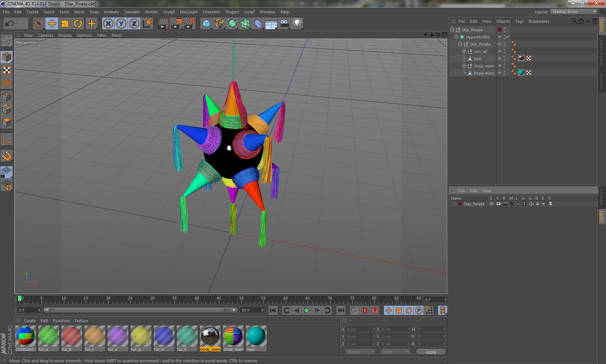The image size is (606, 364).
Task: Select the fur_a material
Action: coord(49,338)
